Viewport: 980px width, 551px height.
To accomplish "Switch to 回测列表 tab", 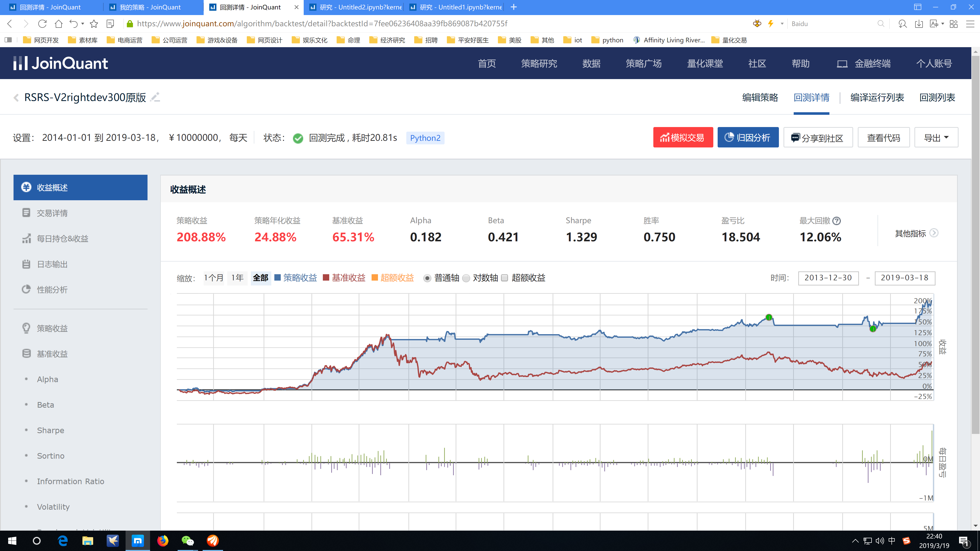I will tap(937, 98).
